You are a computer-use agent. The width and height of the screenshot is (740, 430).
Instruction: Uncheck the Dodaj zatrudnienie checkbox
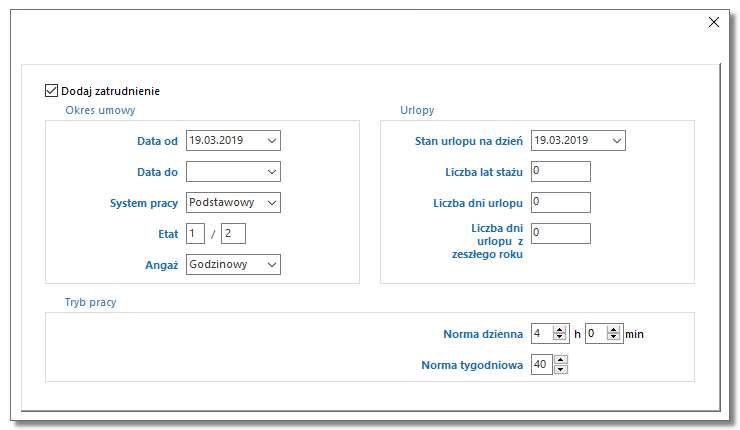point(51,91)
